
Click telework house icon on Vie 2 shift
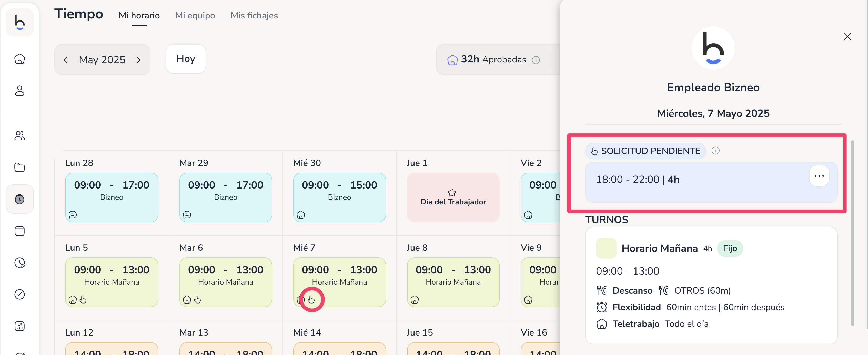pos(528,215)
